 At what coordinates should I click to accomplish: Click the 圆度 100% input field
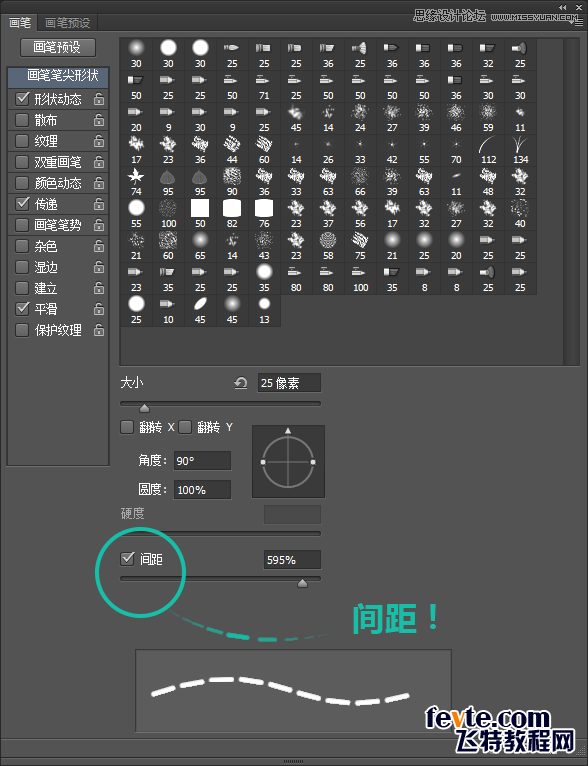202,489
